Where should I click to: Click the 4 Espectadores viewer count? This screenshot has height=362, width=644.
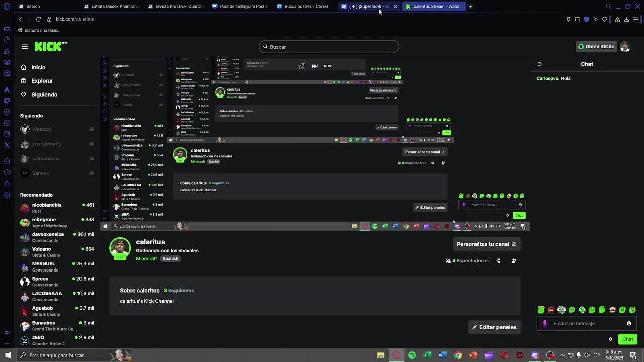(x=467, y=261)
